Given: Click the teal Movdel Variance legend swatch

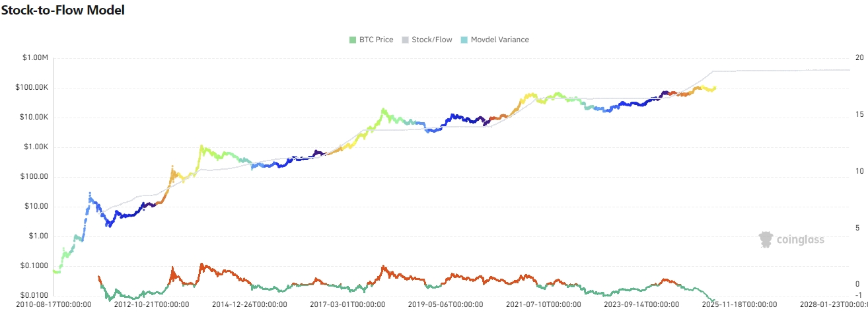Looking at the screenshot, I should coord(464,40).
